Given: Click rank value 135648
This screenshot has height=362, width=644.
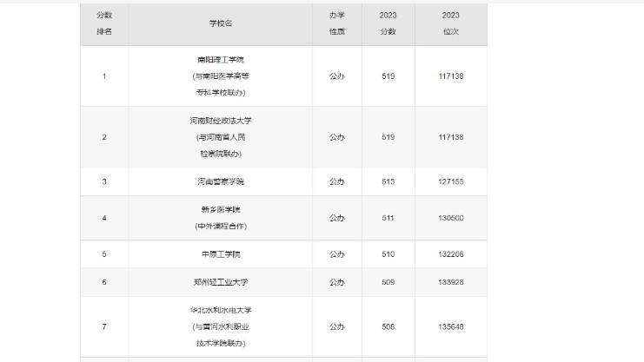Looking at the screenshot, I should tap(450, 326).
